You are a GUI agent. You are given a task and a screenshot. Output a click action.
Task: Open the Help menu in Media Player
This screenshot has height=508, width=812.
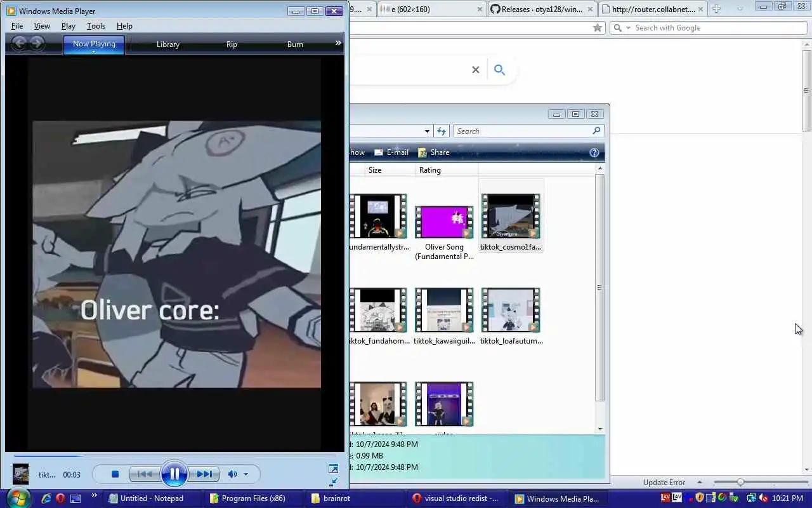[124, 26]
